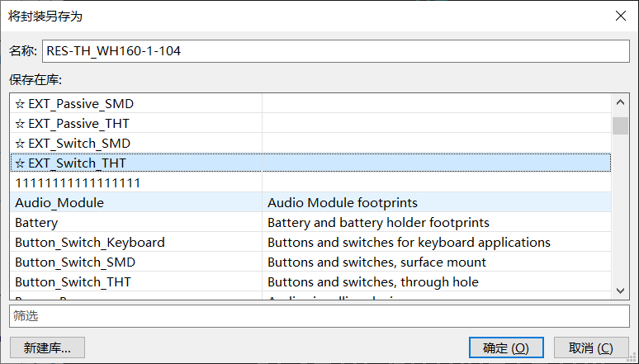639x364 pixels.
Task: Confirm with the 确定 (O) button
Action: [505, 348]
